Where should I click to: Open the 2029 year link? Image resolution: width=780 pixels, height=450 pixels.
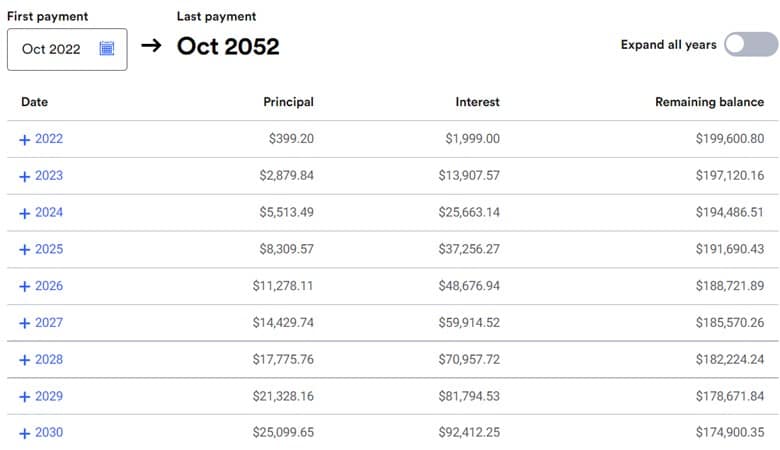pos(49,396)
